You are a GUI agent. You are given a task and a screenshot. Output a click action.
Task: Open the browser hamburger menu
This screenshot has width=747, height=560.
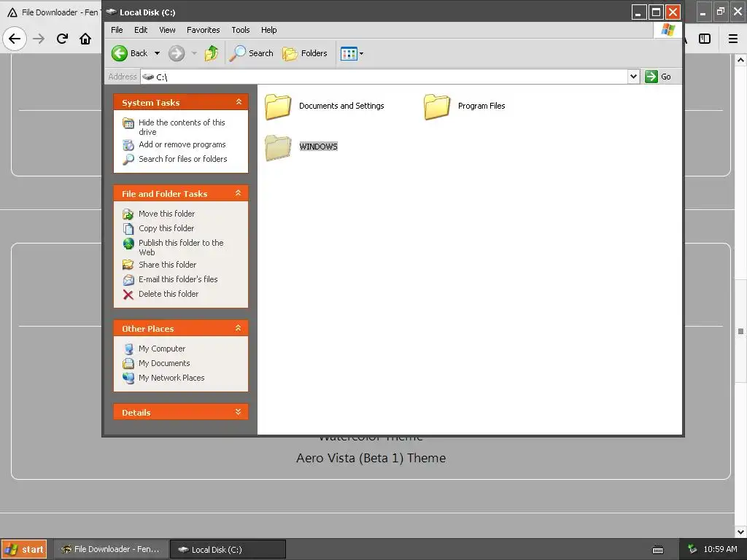733,39
